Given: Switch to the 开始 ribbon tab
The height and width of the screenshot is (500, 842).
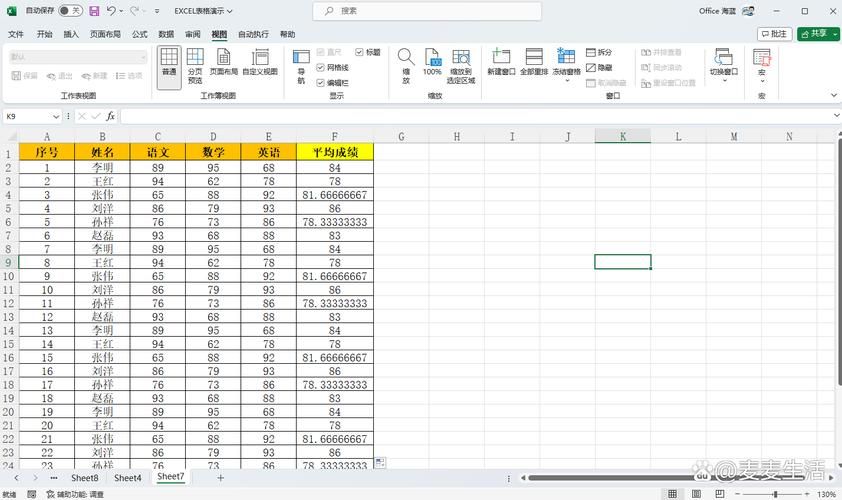Looking at the screenshot, I should [45, 34].
